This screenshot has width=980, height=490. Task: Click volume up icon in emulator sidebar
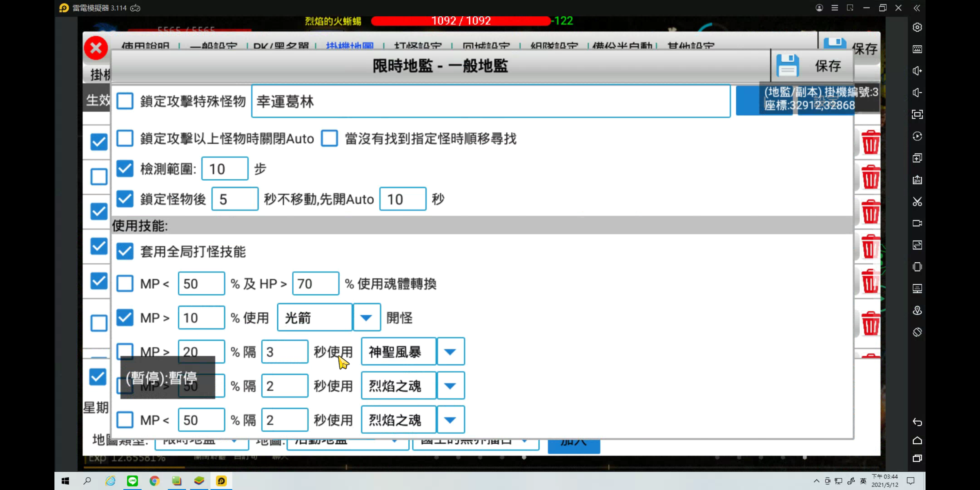click(917, 71)
